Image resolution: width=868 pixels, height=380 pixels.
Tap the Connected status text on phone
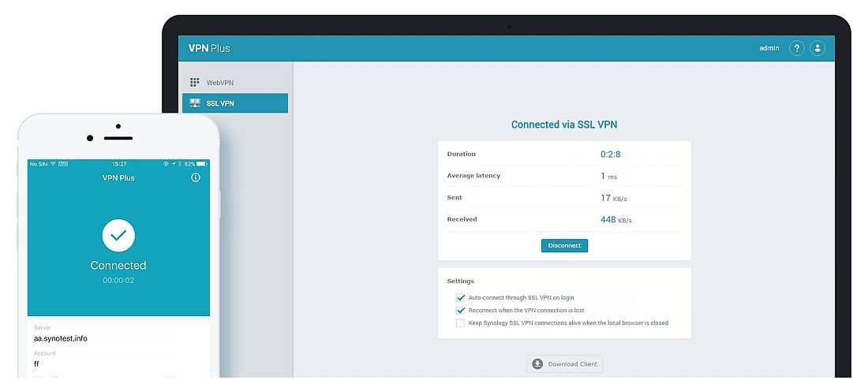coord(118,266)
